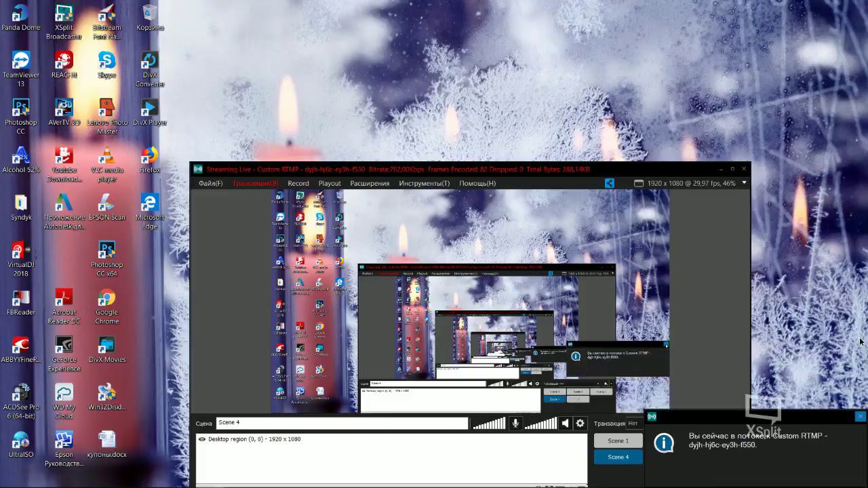This screenshot has height=488, width=868.
Task: Click the VirtualDJ 2018 desktop icon
Action: [21, 260]
